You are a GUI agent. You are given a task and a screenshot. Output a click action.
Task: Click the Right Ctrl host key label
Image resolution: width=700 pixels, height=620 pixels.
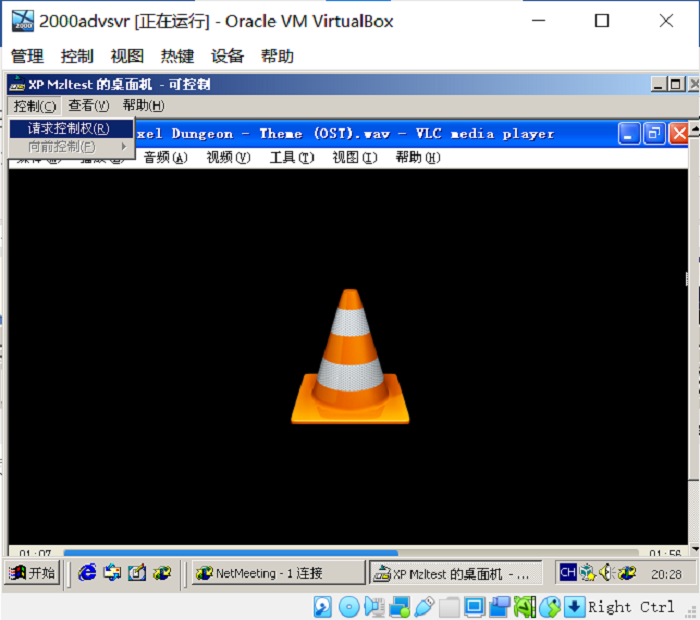coord(631,607)
